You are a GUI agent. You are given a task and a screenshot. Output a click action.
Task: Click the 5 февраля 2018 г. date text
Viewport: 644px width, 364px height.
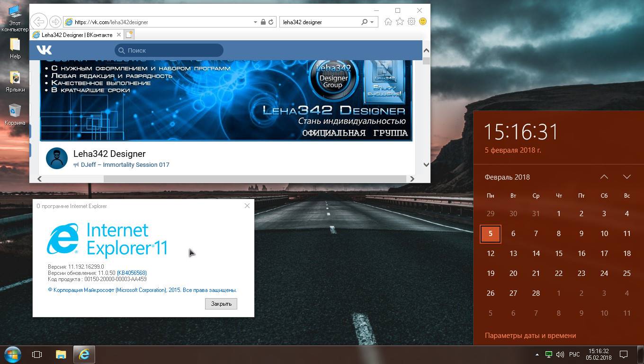tap(513, 150)
